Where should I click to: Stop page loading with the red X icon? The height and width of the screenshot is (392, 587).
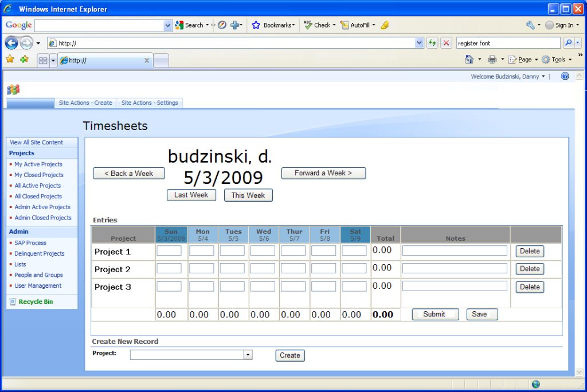pos(445,43)
